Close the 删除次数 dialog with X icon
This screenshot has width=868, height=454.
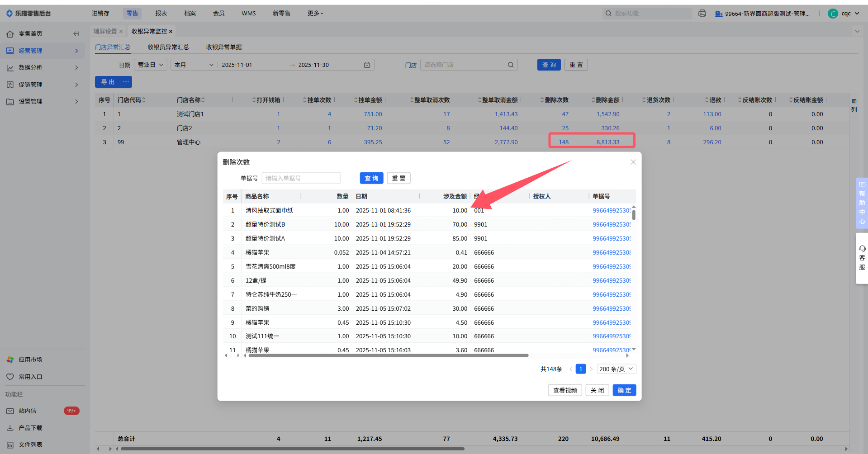(x=633, y=162)
